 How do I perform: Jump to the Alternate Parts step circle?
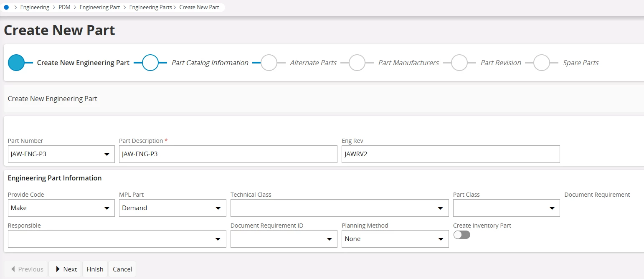point(269,63)
